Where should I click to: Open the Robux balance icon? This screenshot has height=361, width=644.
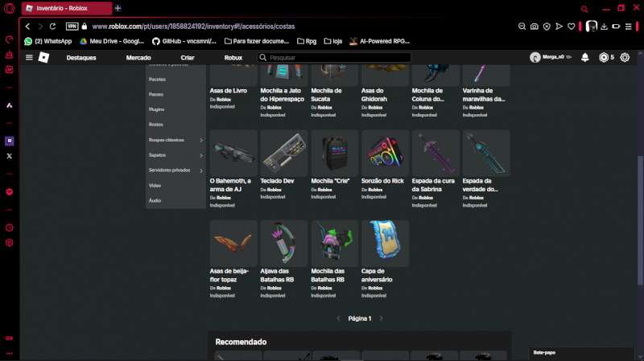point(603,57)
